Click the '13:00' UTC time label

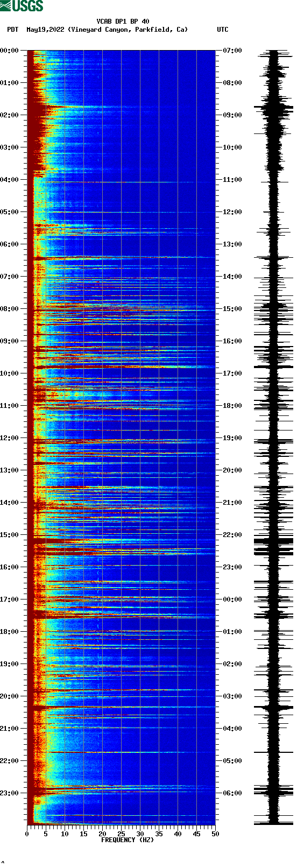click(232, 244)
